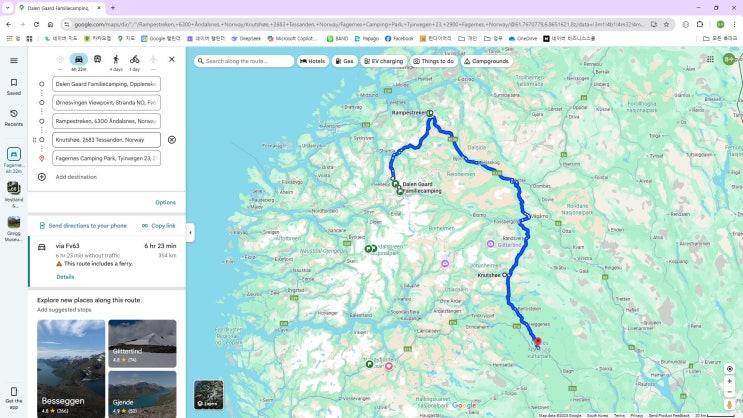Viewport: 743px width, 418px height.
Task: Edit Dalen Gaard Familiecamping starting point field
Action: [106, 84]
